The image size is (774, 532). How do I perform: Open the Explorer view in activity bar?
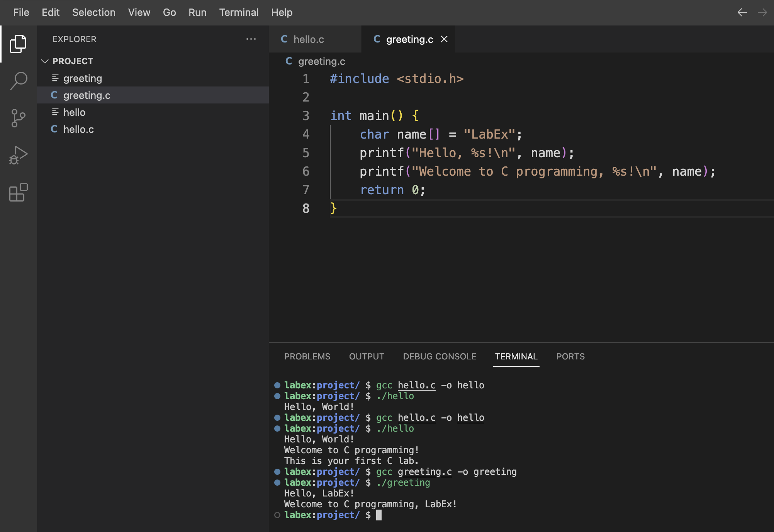pyautogui.click(x=18, y=44)
